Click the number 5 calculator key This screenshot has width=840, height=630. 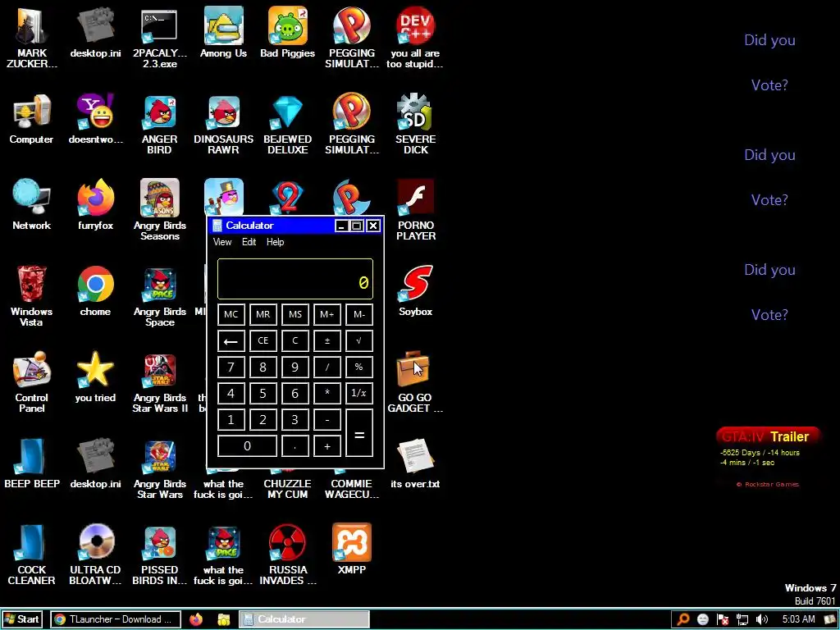(x=263, y=393)
